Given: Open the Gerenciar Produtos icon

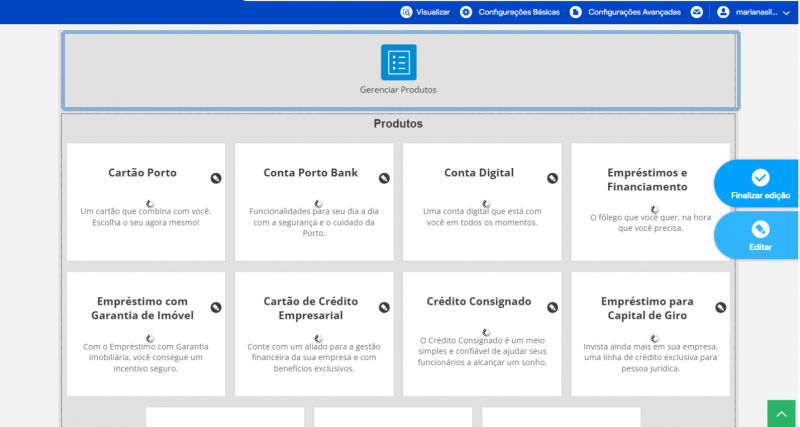Looking at the screenshot, I should [398, 62].
